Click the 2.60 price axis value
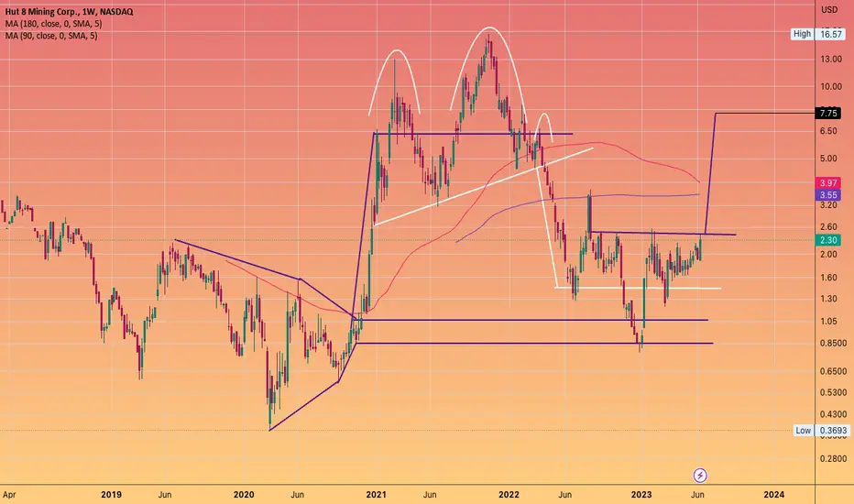The image size is (854, 504). [828, 226]
